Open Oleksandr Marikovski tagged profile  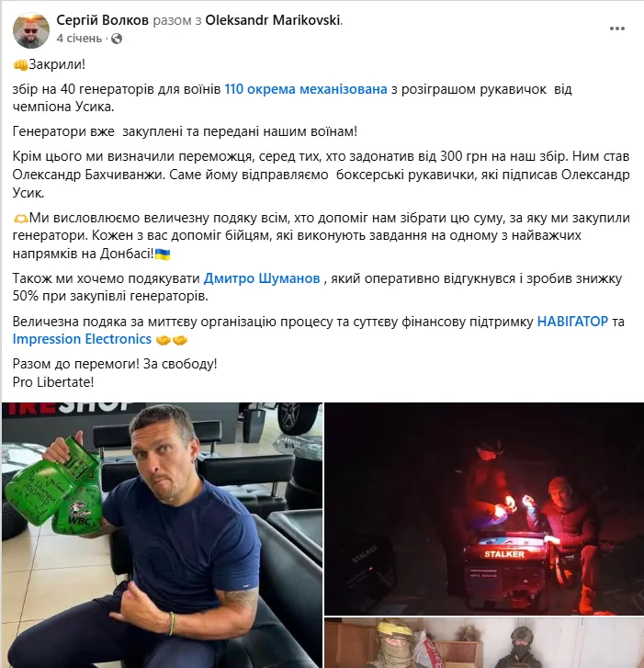point(273,20)
